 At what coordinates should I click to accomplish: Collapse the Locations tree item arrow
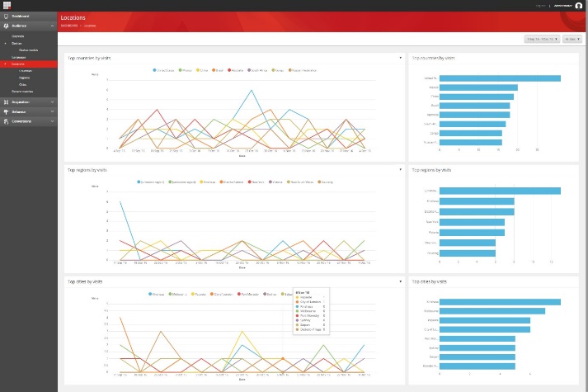click(5, 64)
